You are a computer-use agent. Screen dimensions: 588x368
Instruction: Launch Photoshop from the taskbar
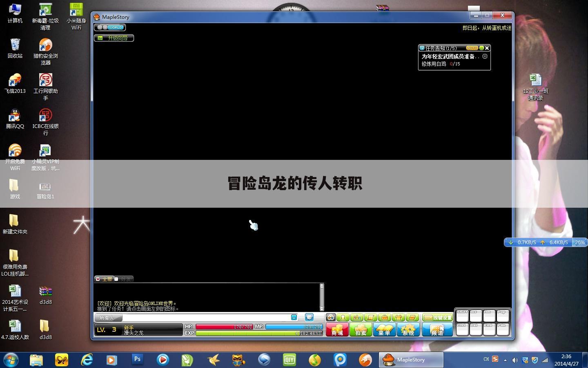click(x=137, y=360)
